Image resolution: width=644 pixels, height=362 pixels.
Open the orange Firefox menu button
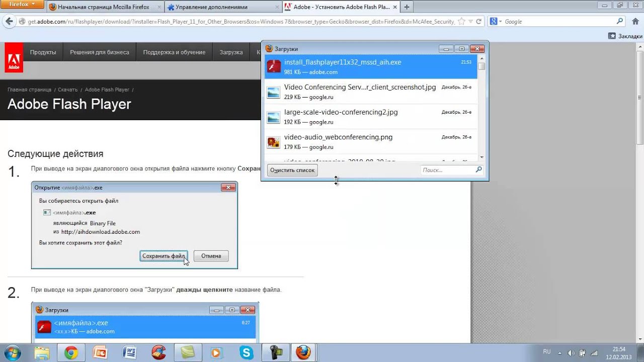tap(22, 4)
